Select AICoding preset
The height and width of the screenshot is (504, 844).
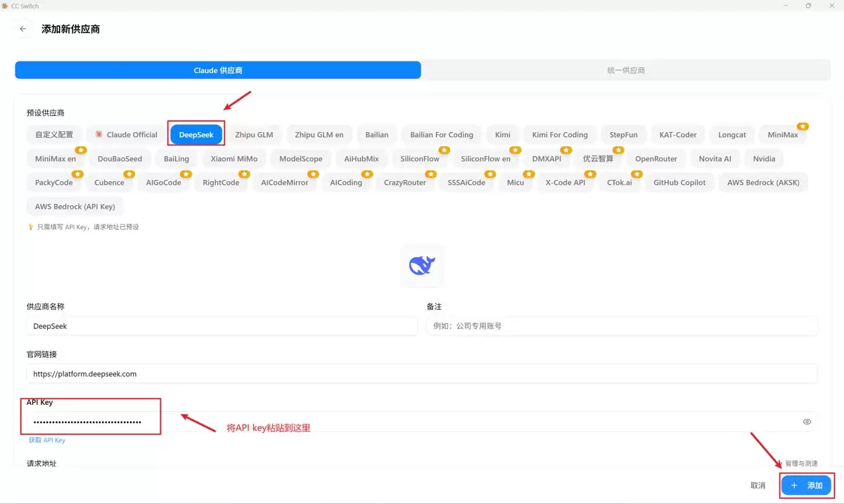346,183
